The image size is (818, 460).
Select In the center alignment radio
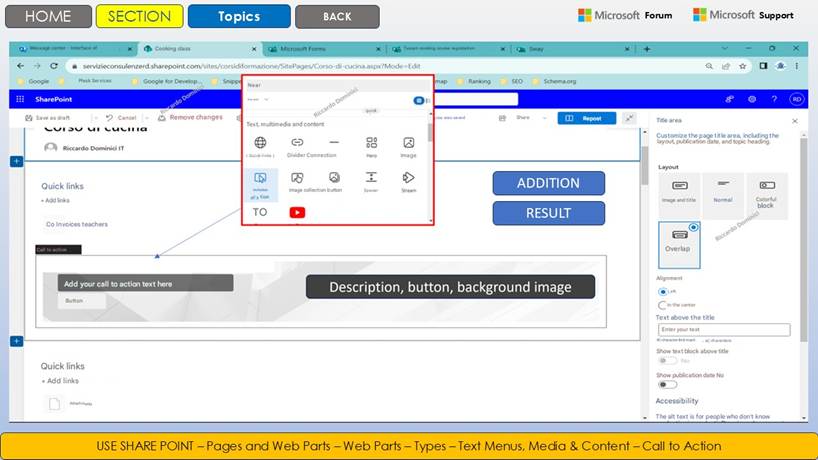663,305
